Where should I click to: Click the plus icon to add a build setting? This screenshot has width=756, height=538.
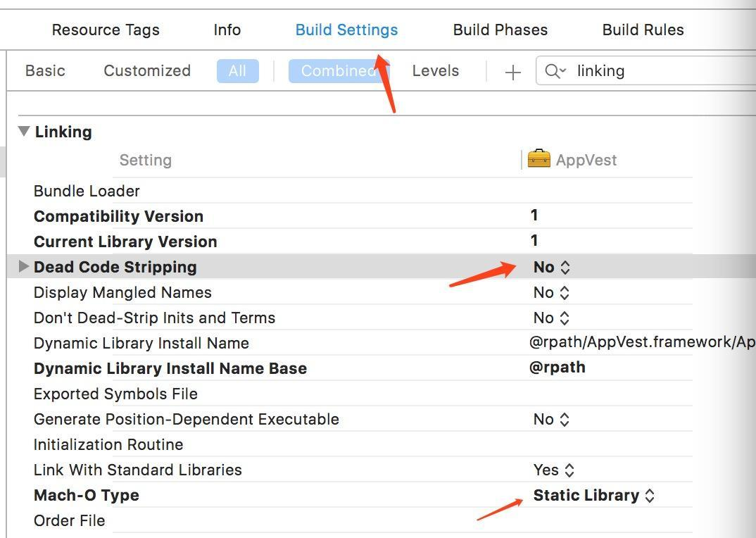pyautogui.click(x=513, y=72)
